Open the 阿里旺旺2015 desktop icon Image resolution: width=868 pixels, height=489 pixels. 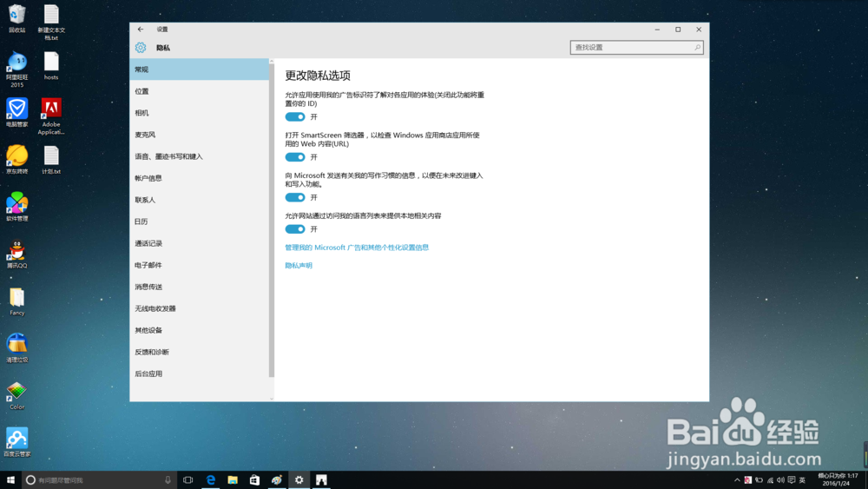point(17,69)
